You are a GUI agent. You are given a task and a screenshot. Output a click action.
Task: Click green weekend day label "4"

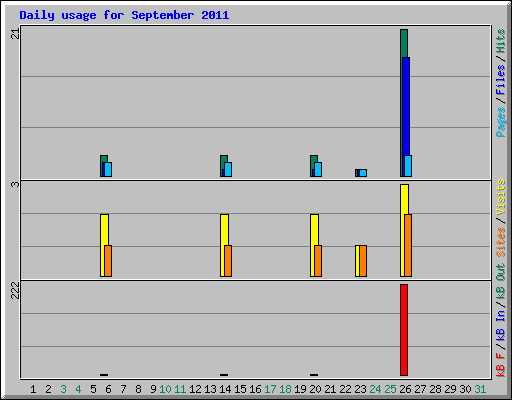pos(78,389)
